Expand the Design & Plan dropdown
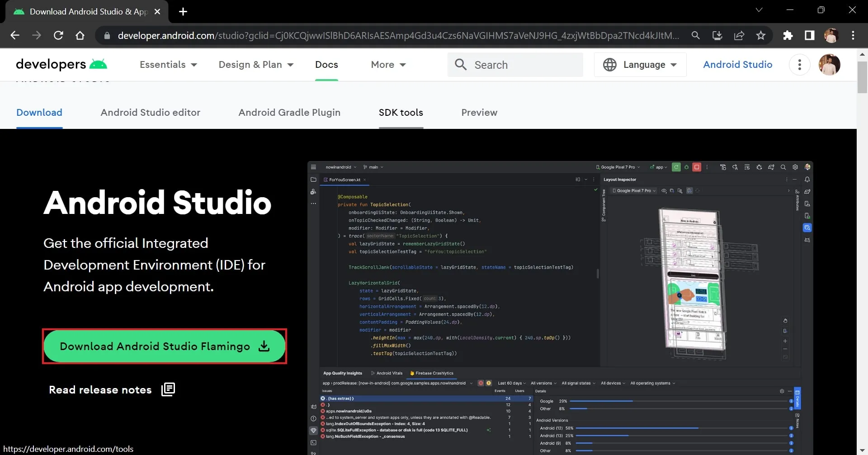868x455 pixels. click(256, 65)
